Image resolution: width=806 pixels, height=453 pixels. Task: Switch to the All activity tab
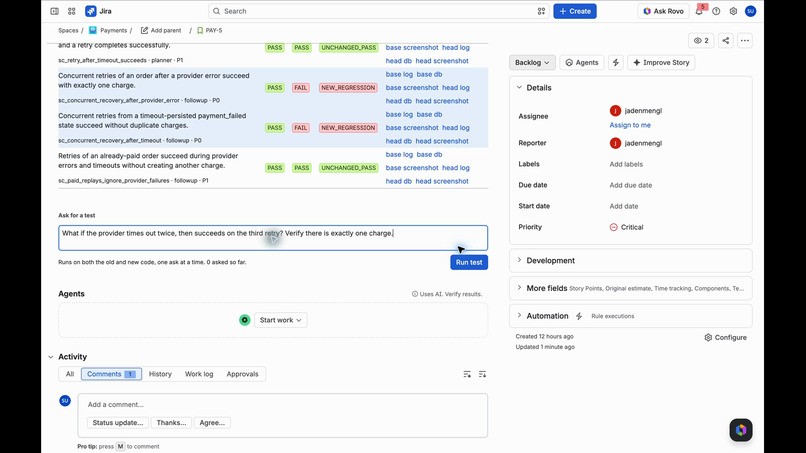tap(70, 374)
